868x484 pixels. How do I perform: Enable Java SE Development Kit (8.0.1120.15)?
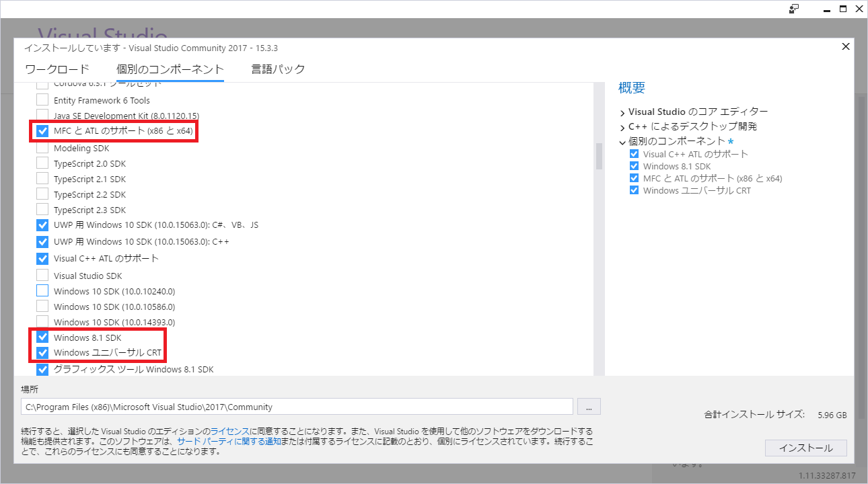point(42,116)
